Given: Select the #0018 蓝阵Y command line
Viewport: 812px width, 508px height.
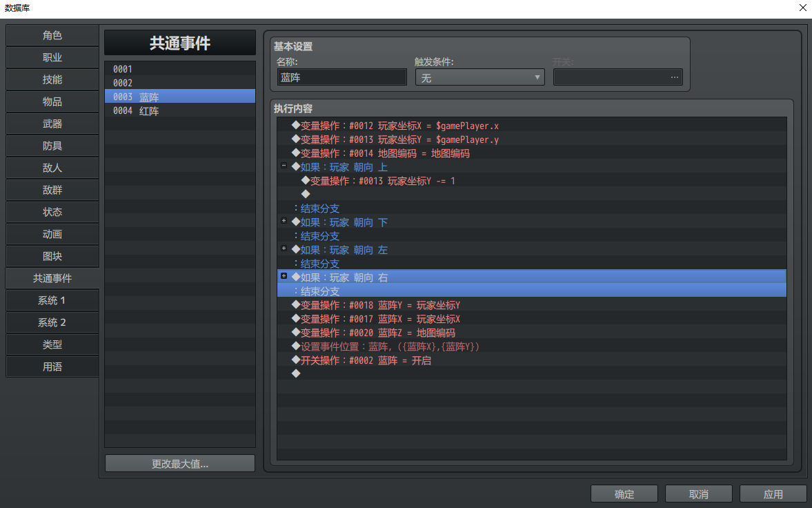Looking at the screenshot, I should [532, 305].
